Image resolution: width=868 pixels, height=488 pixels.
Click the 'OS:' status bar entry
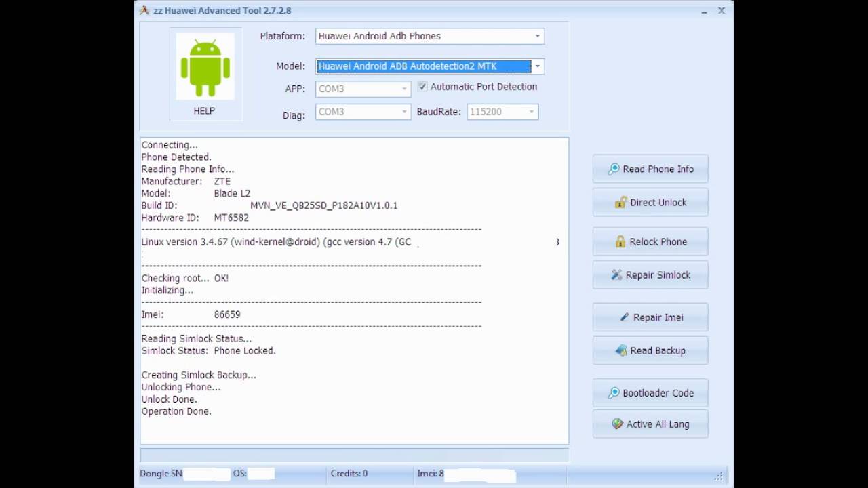(240, 474)
